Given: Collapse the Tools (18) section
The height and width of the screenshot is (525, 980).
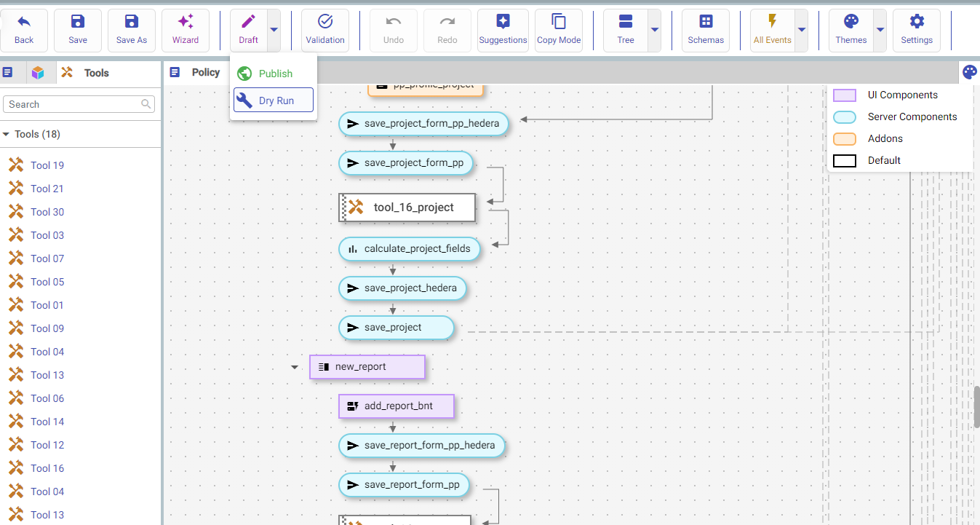Looking at the screenshot, I should pos(7,134).
